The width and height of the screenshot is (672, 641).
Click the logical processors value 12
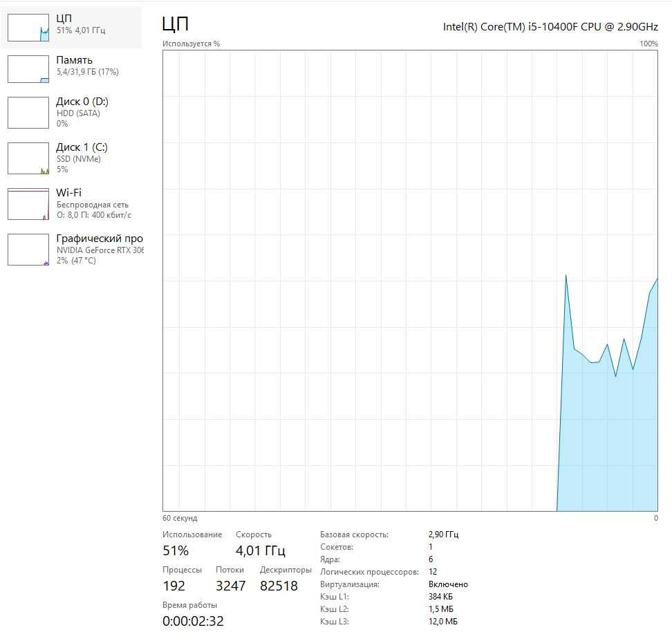pos(433,572)
